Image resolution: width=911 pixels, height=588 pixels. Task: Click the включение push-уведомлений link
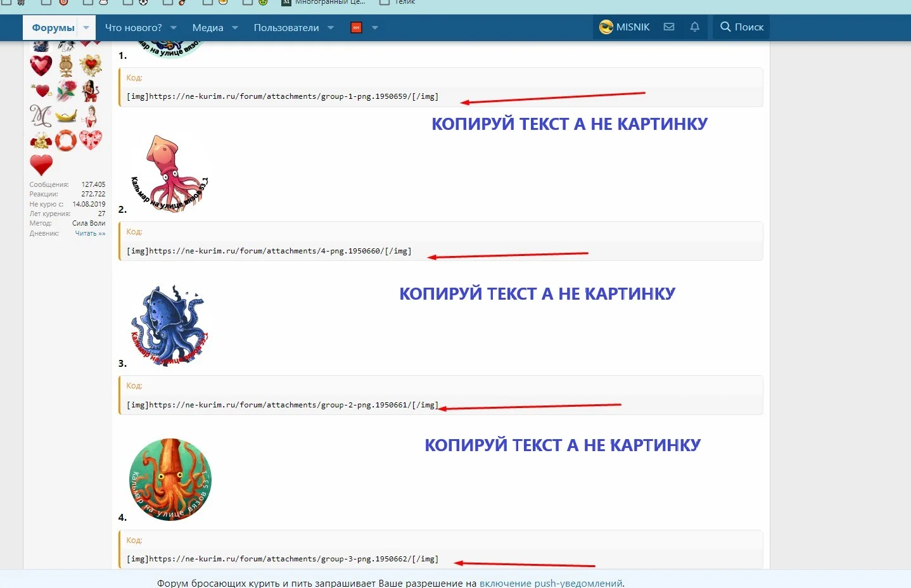[x=551, y=583]
